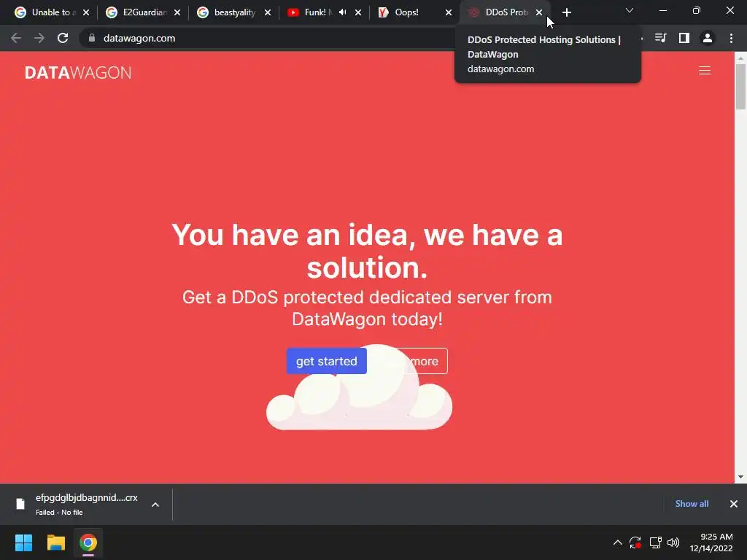Open the Chrome three-dot menu
Image resolution: width=747 pixels, height=560 pixels.
[x=731, y=38]
